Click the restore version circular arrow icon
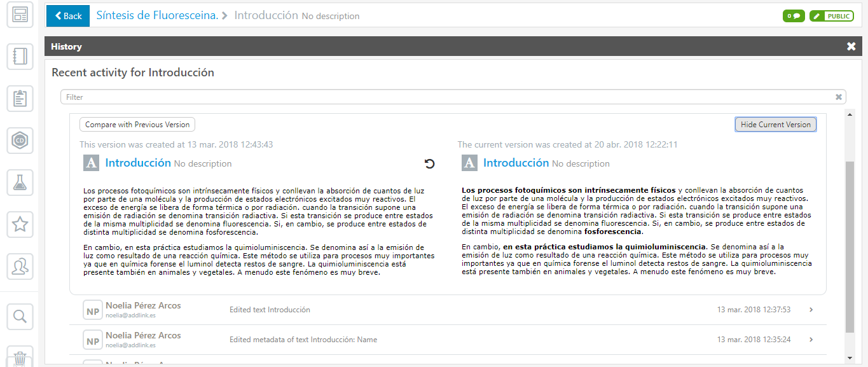Viewport: 868px width, 367px height. (430, 164)
